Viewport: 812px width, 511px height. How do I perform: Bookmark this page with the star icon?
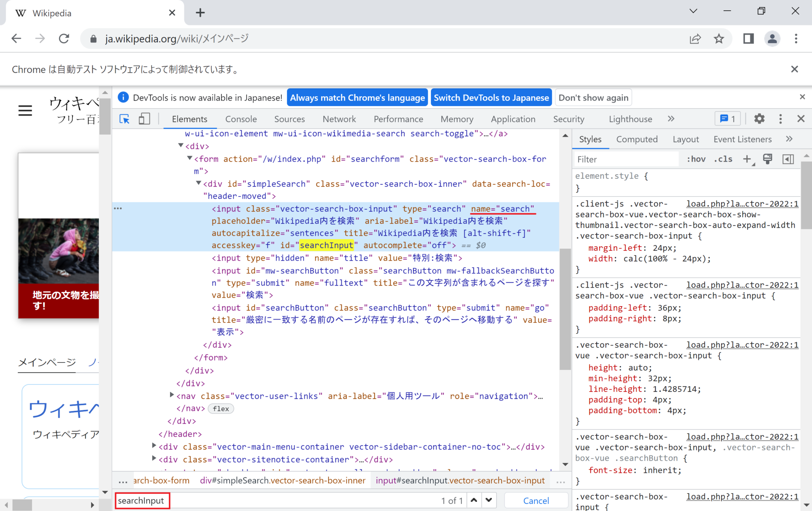[x=719, y=38]
